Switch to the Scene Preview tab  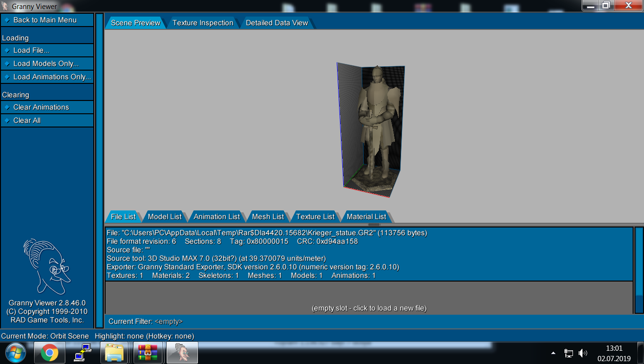tap(135, 23)
